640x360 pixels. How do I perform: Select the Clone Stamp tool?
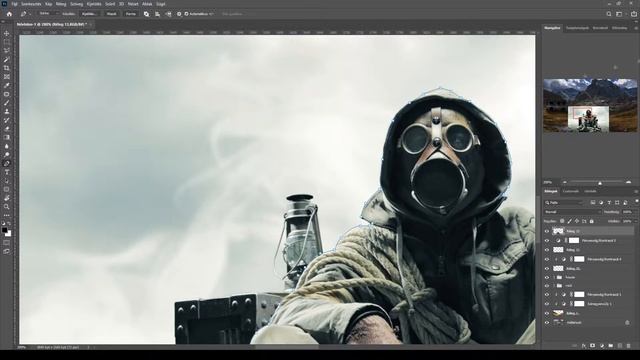[7, 111]
